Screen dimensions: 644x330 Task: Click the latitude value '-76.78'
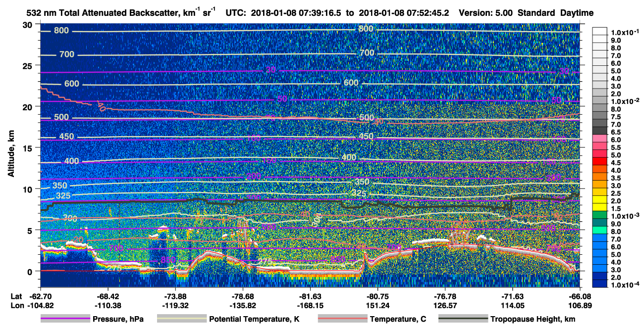pos(445,296)
